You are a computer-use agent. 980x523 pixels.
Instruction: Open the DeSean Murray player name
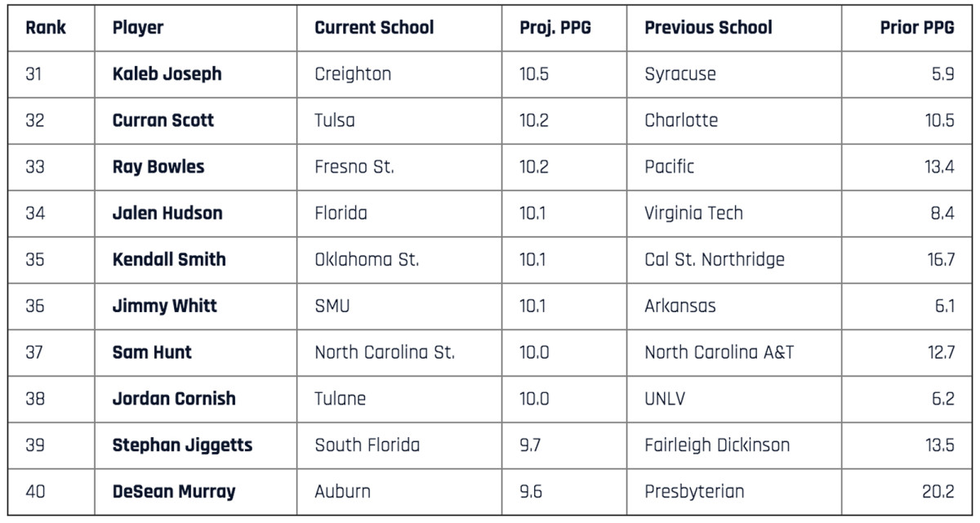(174, 492)
